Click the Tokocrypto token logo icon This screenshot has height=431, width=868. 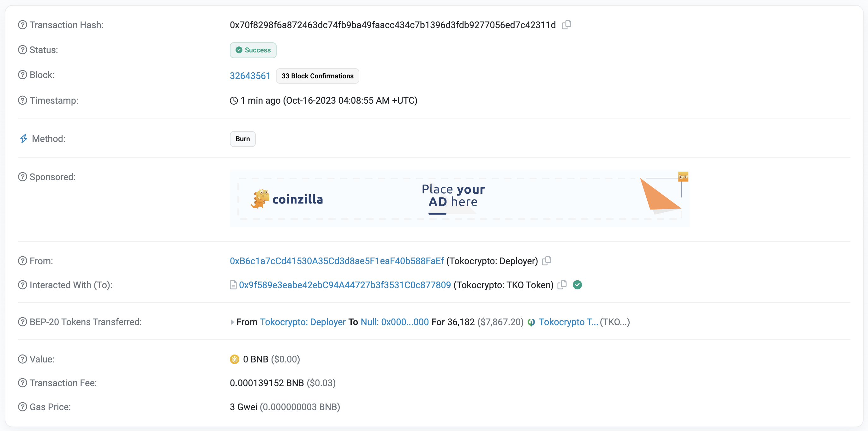pos(531,322)
